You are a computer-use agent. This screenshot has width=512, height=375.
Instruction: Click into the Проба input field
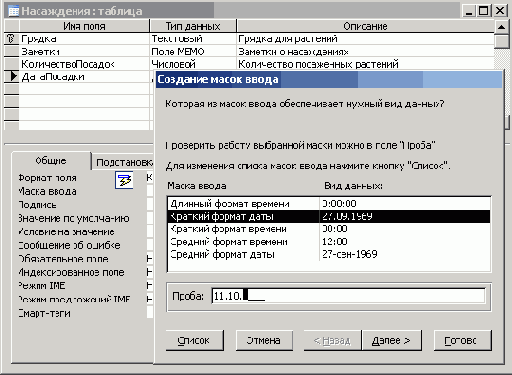coord(348,296)
